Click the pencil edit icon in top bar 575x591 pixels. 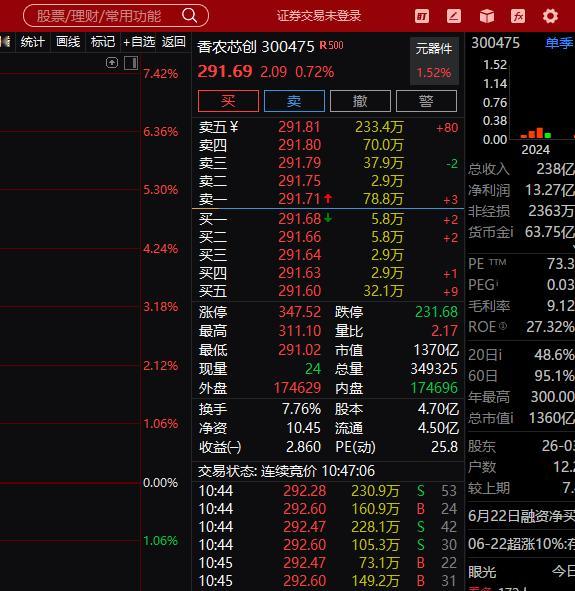(454, 16)
